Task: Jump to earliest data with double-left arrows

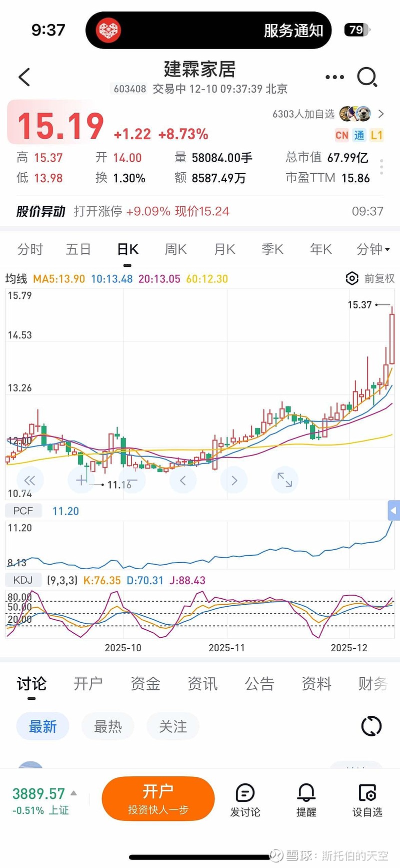Action: [x=30, y=480]
